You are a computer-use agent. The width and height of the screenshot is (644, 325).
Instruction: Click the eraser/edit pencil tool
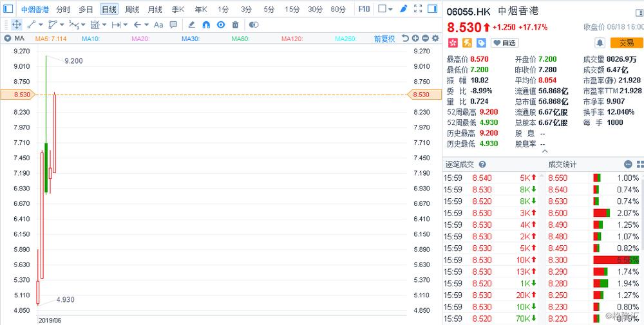click(x=191, y=24)
